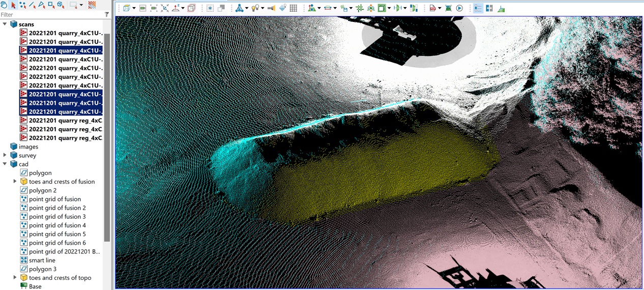Toggle the perspective box view button
This screenshot has width=644, height=290.
coord(191,8)
